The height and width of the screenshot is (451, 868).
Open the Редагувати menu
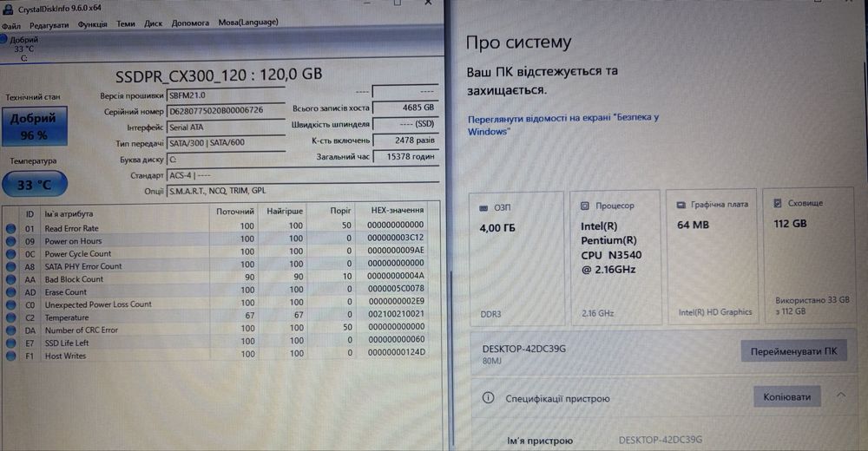[x=49, y=25]
